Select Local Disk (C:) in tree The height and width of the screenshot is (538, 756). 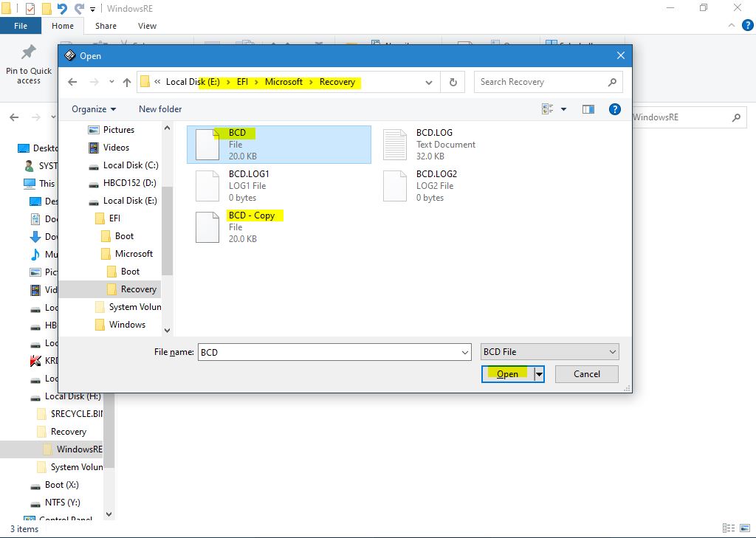pyautogui.click(x=131, y=165)
